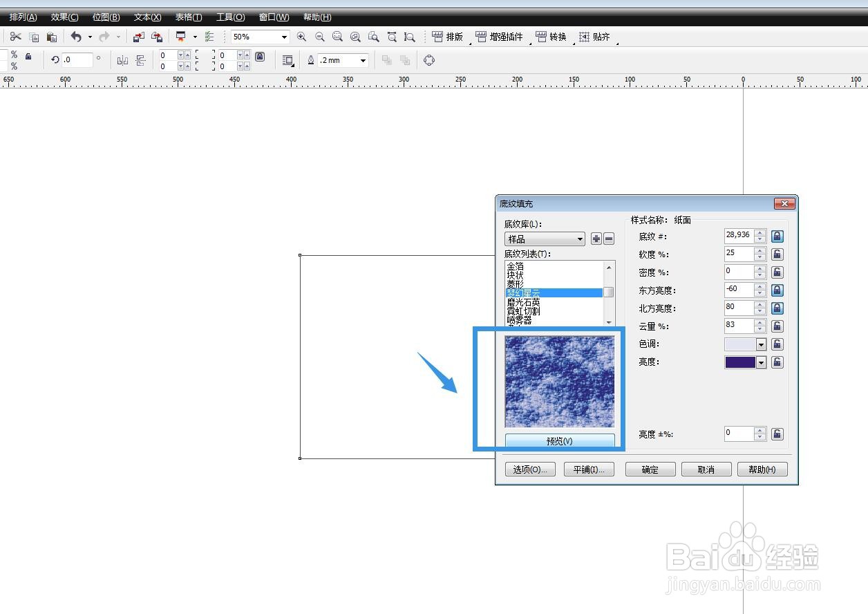The width and height of the screenshot is (868, 614).
Task: Open the 表格(T) menu
Action: pos(189,17)
